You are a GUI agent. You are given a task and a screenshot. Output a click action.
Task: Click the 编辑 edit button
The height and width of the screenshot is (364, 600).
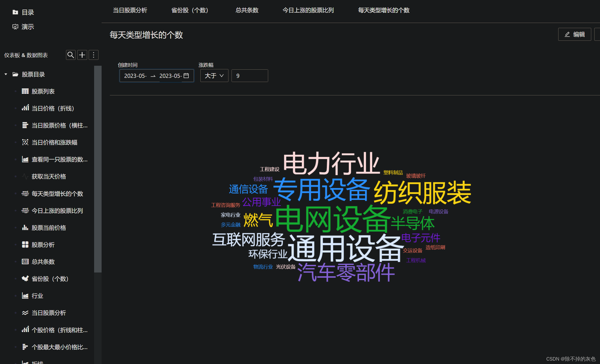point(574,34)
